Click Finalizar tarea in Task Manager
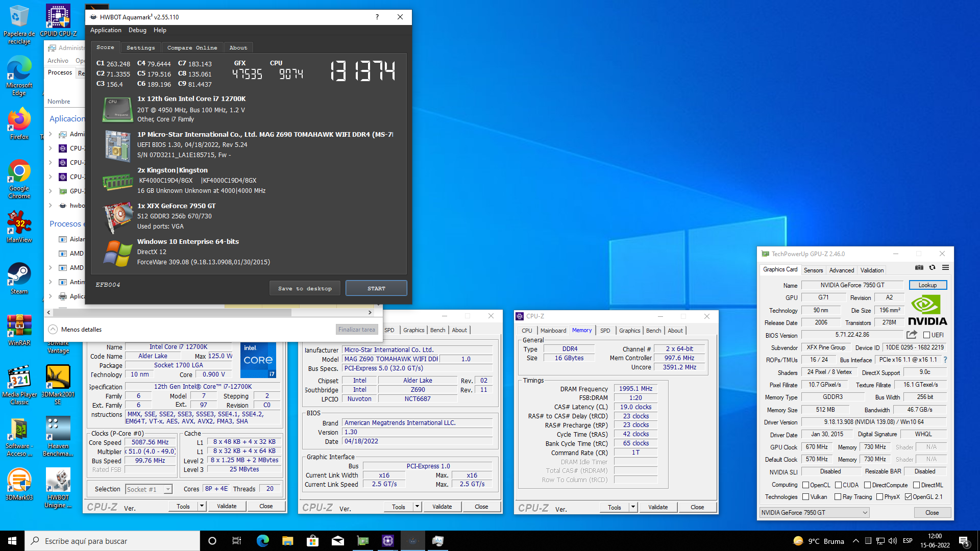This screenshot has width=980, height=551. pos(357,330)
